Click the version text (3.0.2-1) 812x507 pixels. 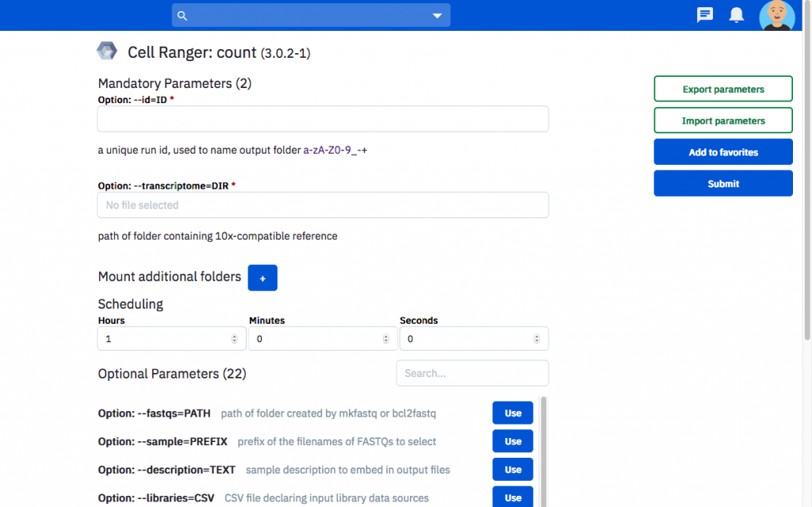coord(285,53)
